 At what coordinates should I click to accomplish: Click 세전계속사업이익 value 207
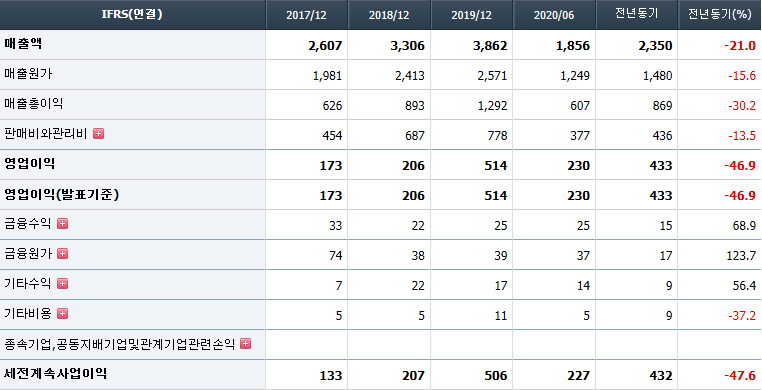414,376
